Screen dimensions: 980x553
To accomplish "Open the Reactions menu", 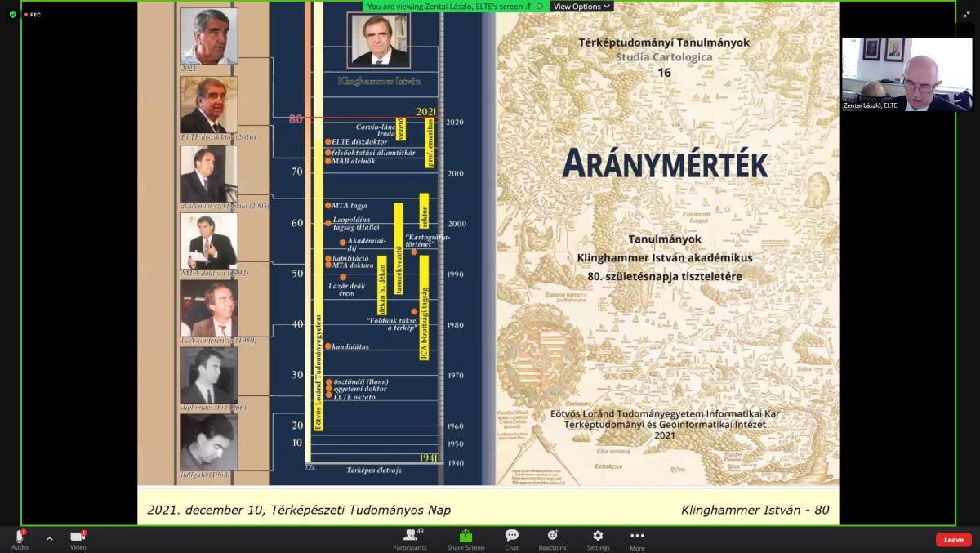I will tap(552, 539).
